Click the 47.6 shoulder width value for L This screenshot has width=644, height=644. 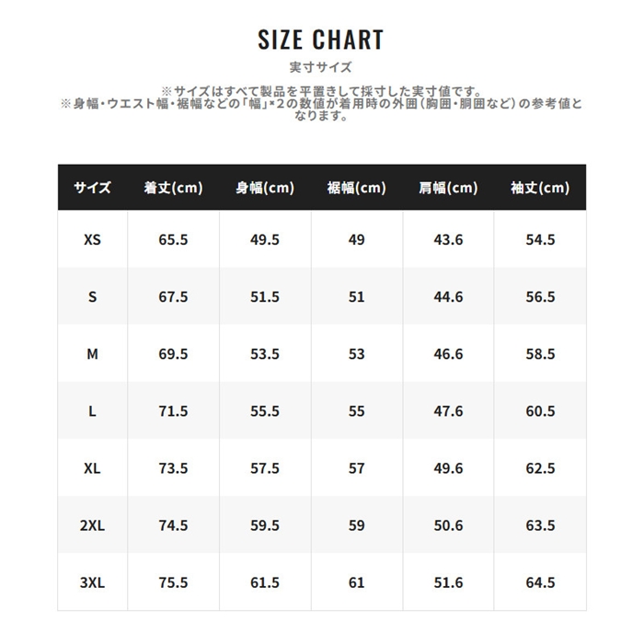tap(448, 410)
